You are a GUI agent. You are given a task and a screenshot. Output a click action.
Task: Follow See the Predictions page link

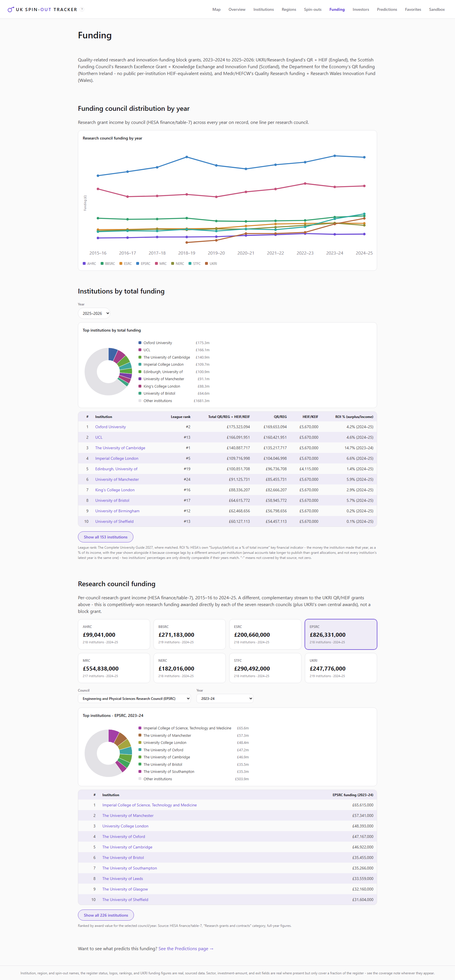click(186, 949)
